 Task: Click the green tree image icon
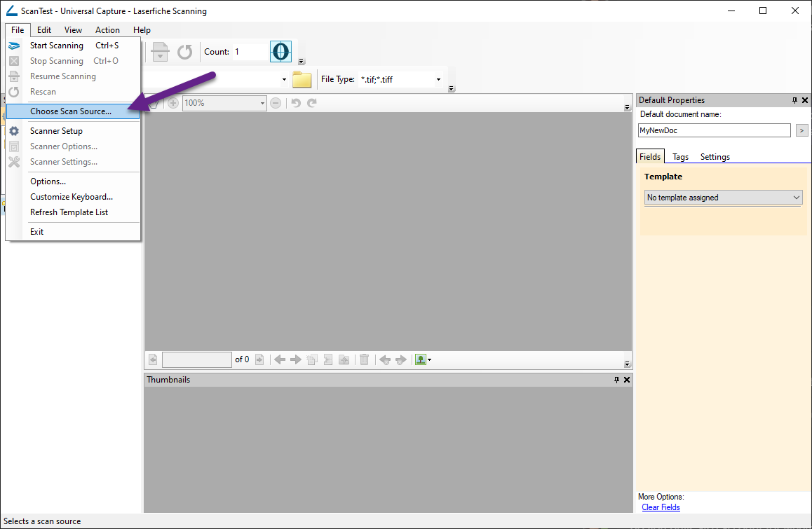pyautogui.click(x=421, y=359)
